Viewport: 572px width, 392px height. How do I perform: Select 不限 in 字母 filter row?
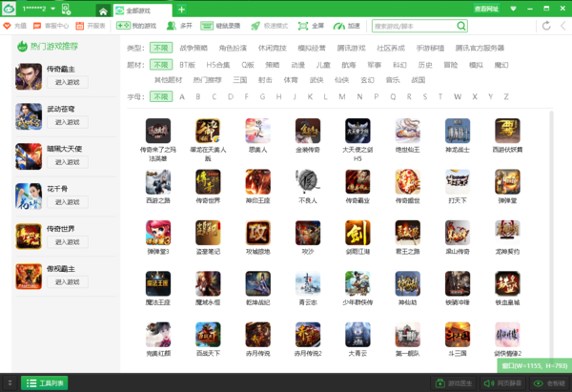(x=161, y=96)
